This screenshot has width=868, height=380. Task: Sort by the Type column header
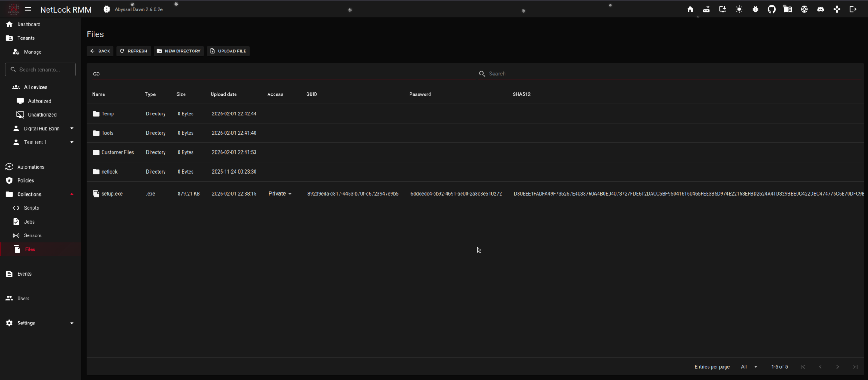[150, 94]
